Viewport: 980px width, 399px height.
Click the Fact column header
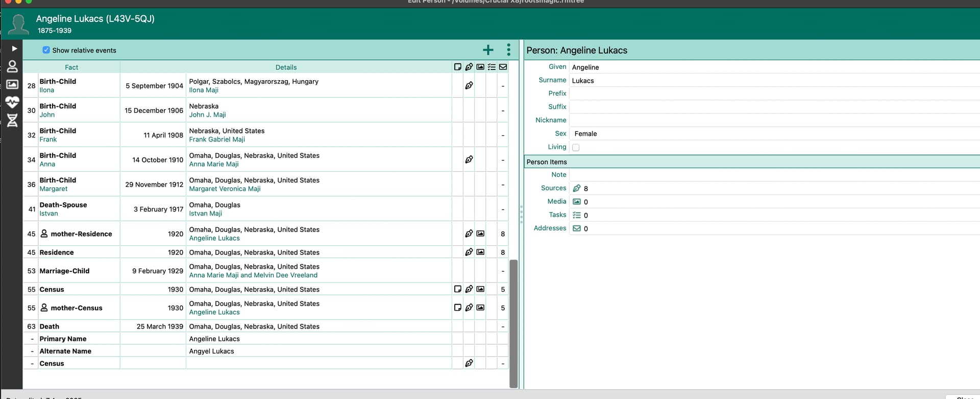pos(71,67)
